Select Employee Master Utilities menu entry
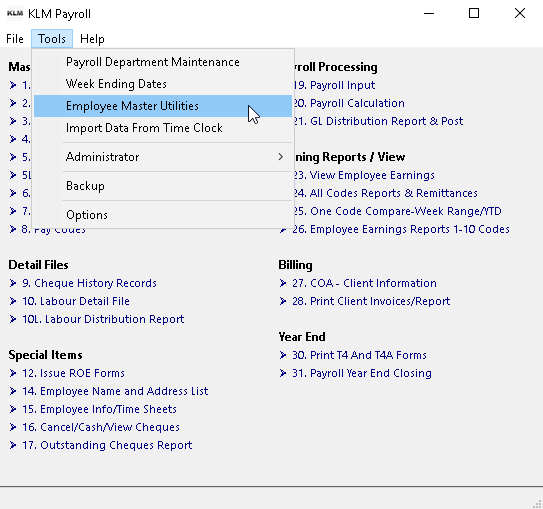Image resolution: width=543 pixels, height=509 pixels. click(163, 106)
